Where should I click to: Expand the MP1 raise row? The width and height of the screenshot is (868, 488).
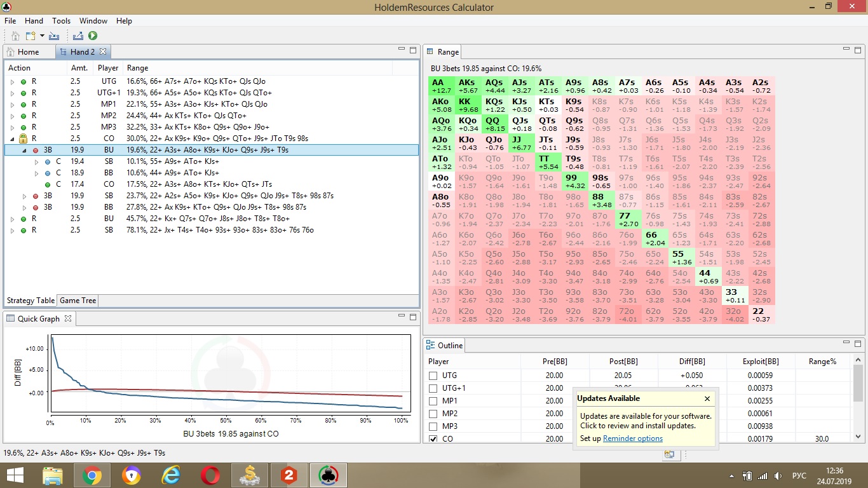coord(12,104)
